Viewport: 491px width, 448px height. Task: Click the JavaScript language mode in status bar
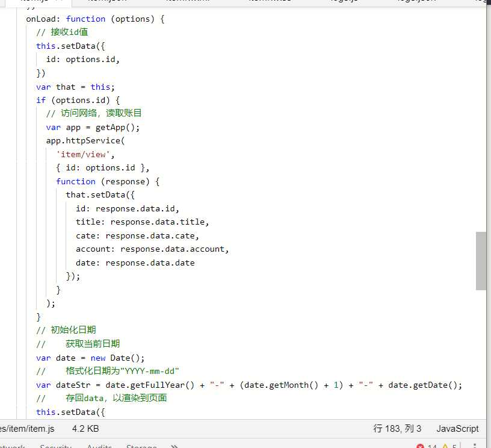(457, 429)
